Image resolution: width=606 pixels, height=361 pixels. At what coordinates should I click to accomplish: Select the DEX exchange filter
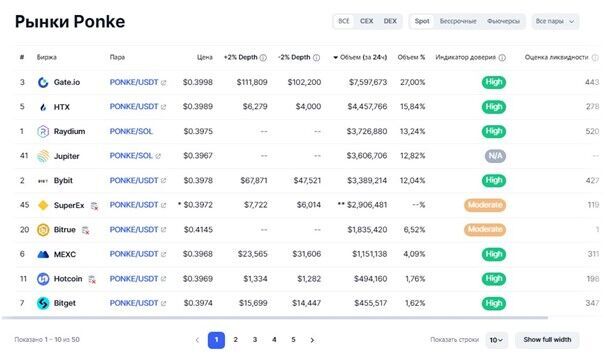click(x=390, y=21)
